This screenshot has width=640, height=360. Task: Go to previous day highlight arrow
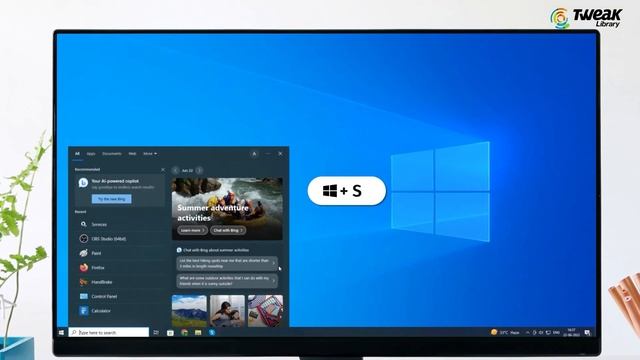[x=176, y=170]
